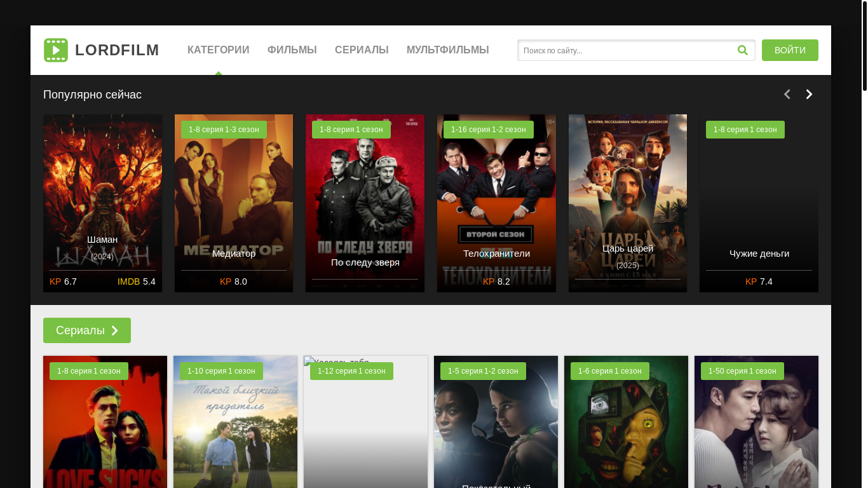Click the 1-10 серия 1 сезон badge

click(221, 371)
